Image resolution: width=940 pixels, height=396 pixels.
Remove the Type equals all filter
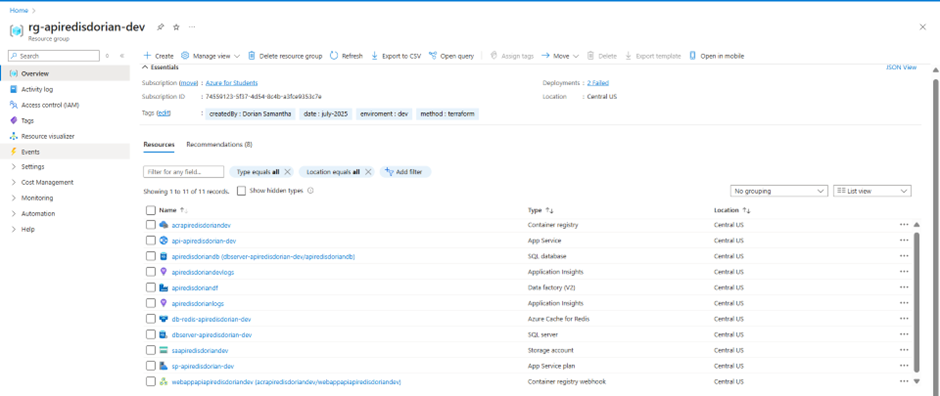point(287,172)
